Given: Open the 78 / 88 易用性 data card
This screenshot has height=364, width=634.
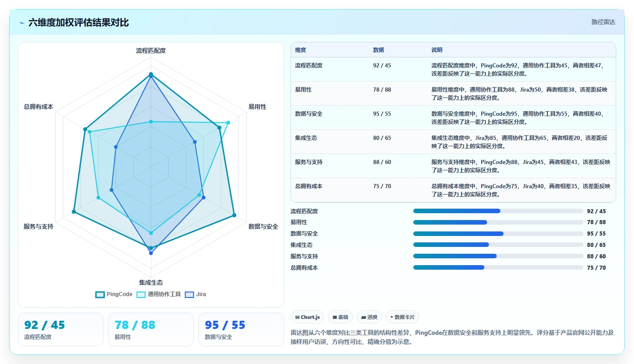Looking at the screenshot, I should point(151,329).
